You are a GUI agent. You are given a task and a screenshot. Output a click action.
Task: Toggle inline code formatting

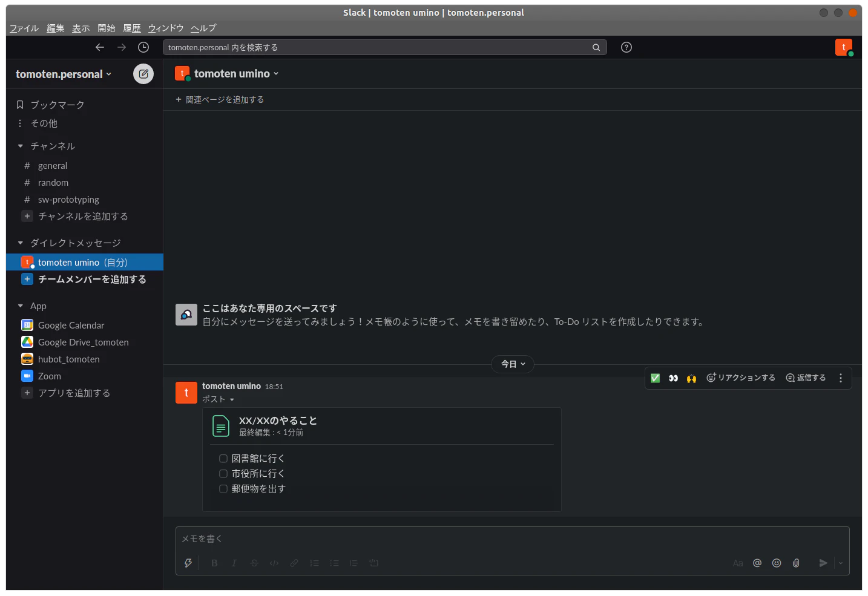click(x=274, y=563)
